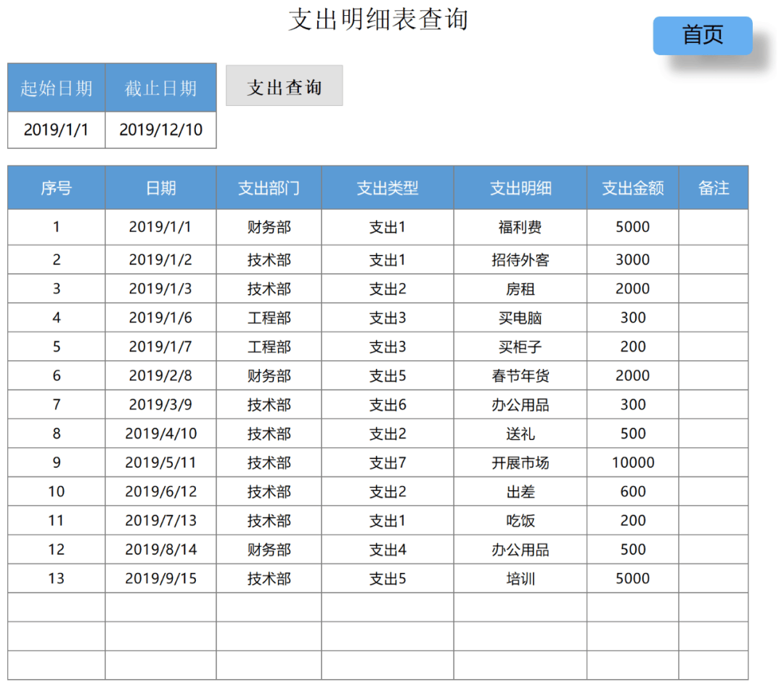Select the 支出金额 column header
Image resolution: width=784 pixels, height=687 pixels.
pyautogui.click(x=632, y=187)
